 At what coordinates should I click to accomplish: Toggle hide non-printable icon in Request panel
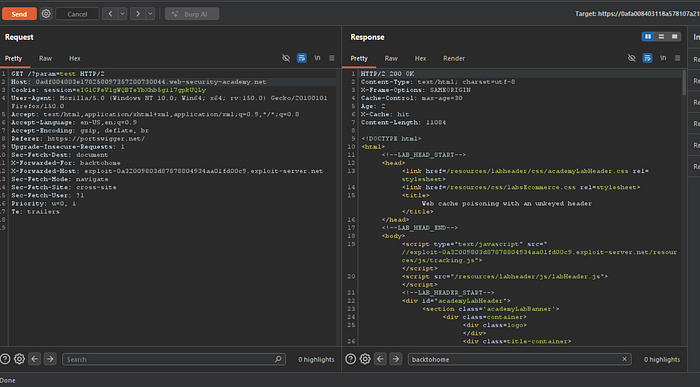tap(286, 58)
